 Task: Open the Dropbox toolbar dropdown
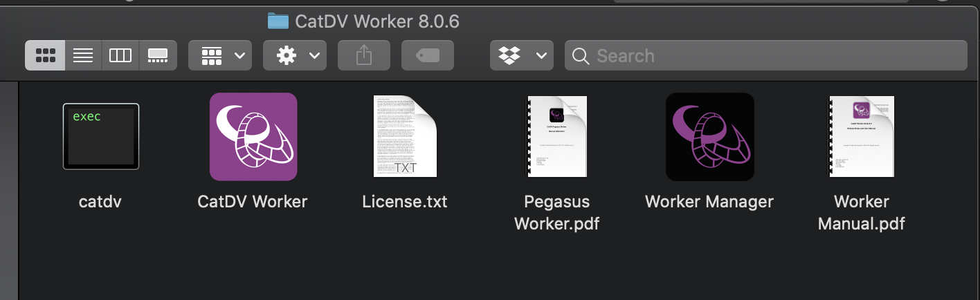point(522,55)
